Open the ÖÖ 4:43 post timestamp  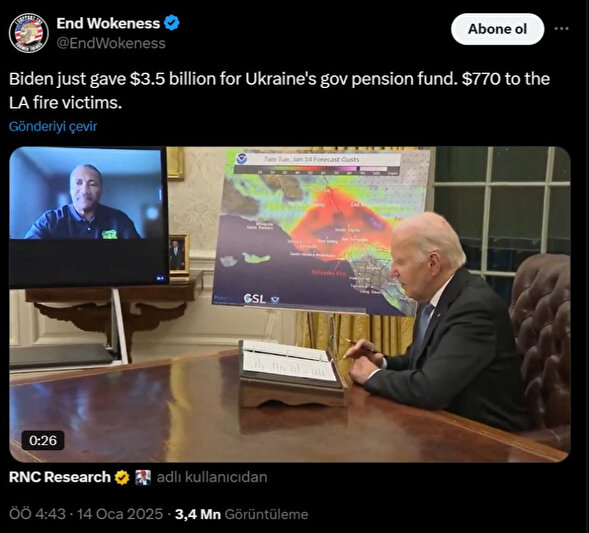[37, 514]
